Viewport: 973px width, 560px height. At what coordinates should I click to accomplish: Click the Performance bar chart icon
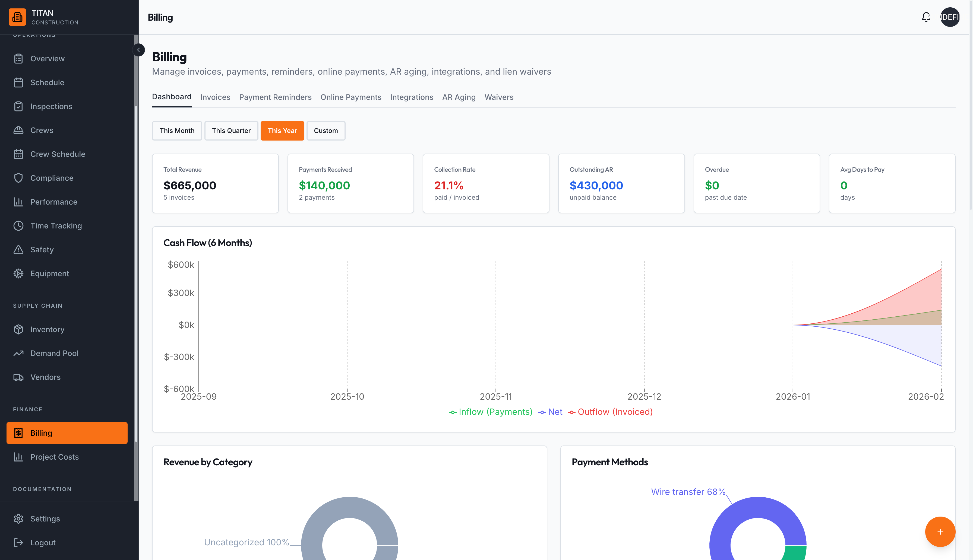[18, 202]
